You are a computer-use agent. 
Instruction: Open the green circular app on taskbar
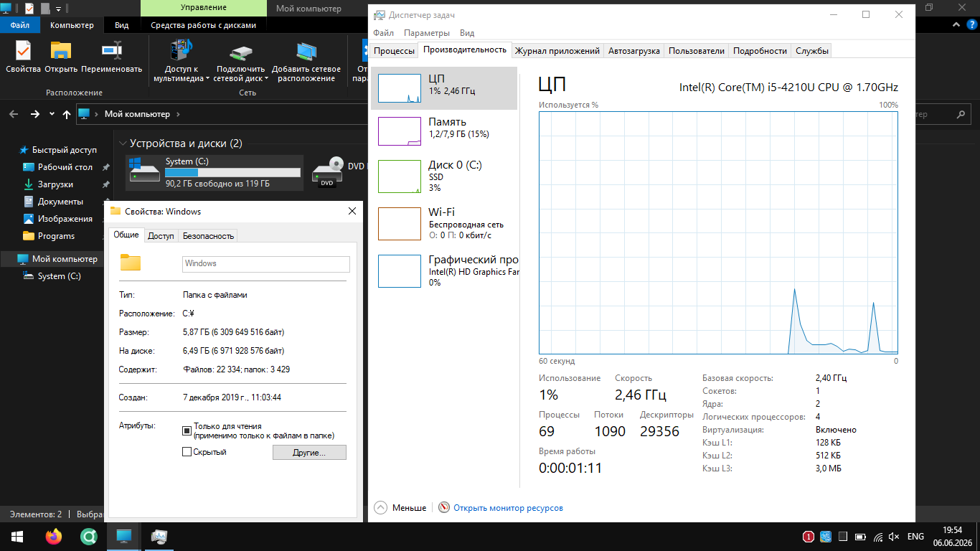pyautogui.click(x=88, y=537)
